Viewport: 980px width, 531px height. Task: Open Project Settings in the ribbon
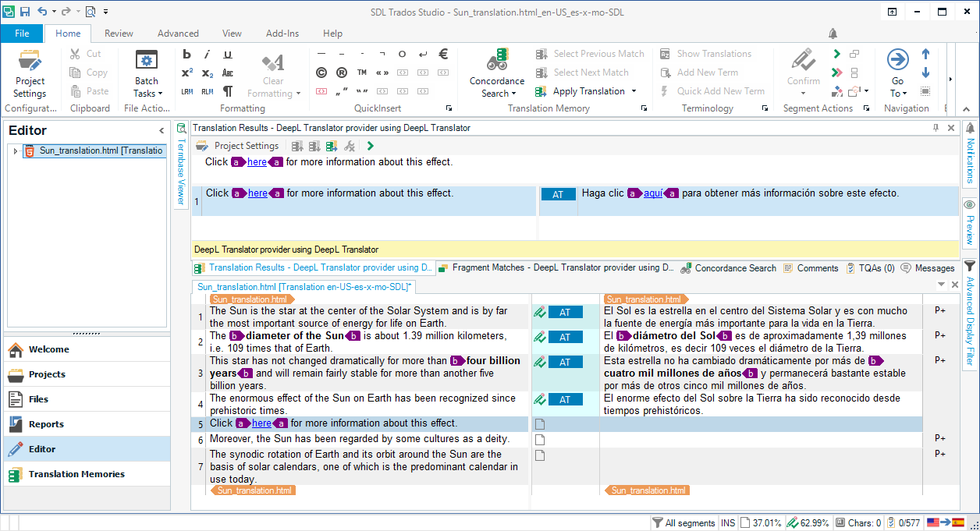tap(30, 74)
